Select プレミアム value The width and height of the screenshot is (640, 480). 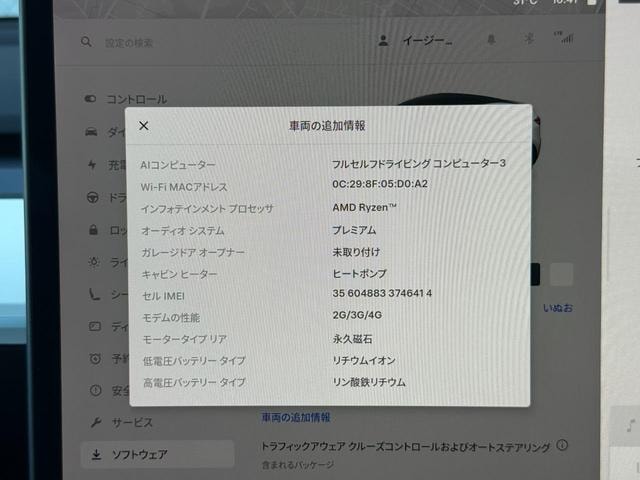click(x=354, y=230)
